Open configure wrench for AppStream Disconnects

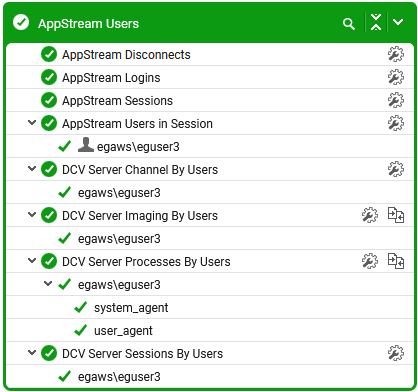(x=396, y=54)
